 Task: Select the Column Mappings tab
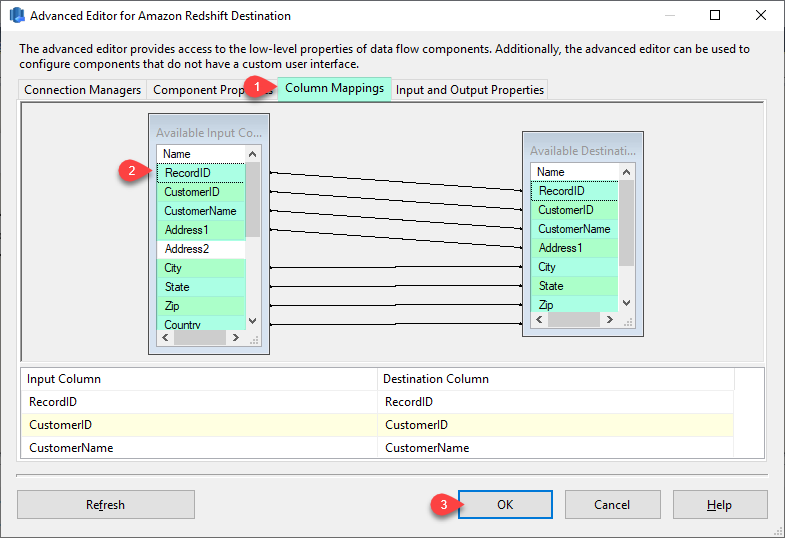(334, 89)
